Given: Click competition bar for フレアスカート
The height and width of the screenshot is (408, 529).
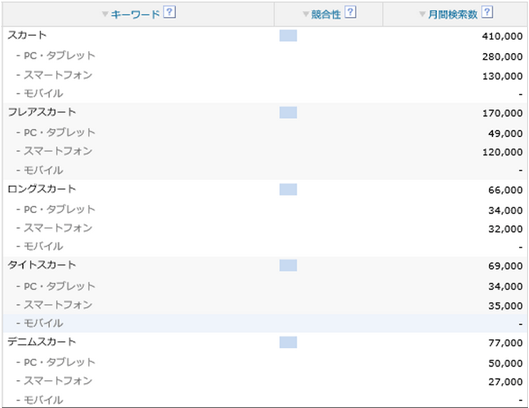Looking at the screenshot, I should 288,113.
